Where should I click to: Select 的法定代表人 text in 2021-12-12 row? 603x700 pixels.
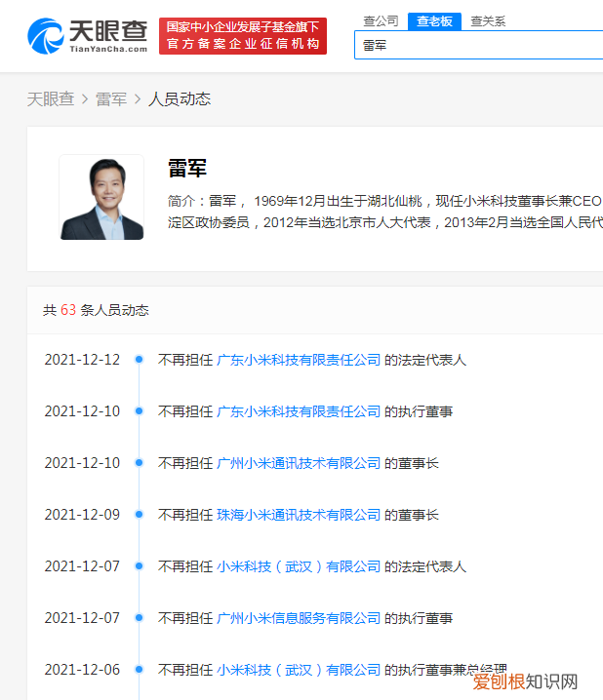click(x=425, y=360)
